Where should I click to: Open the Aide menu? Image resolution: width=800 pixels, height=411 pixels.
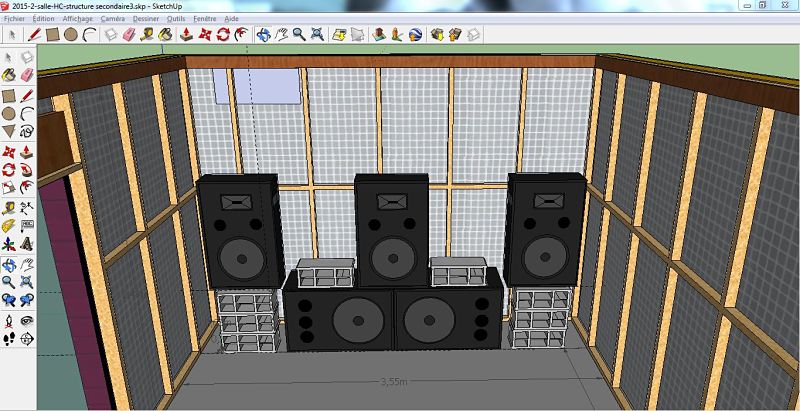click(x=232, y=18)
